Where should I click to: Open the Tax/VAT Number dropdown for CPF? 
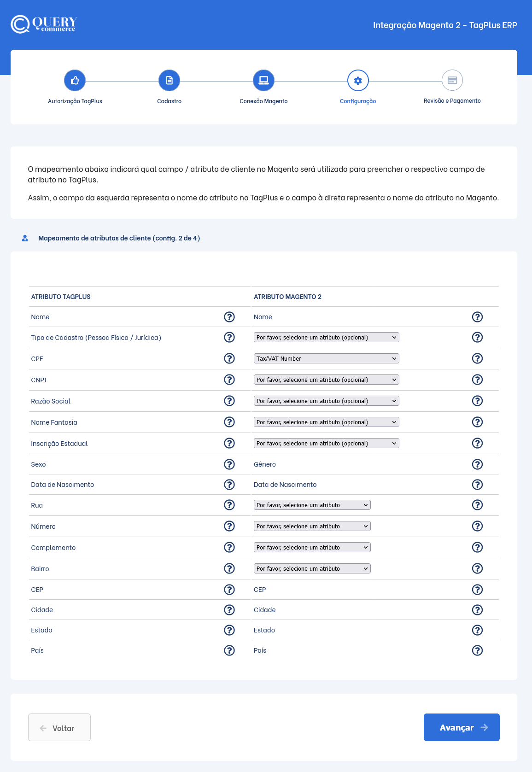[327, 358]
